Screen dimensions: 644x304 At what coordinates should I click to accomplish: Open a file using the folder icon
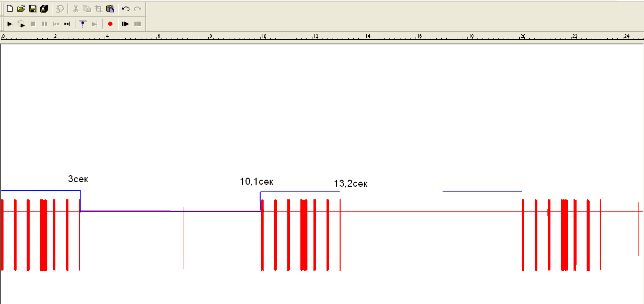coord(21,9)
